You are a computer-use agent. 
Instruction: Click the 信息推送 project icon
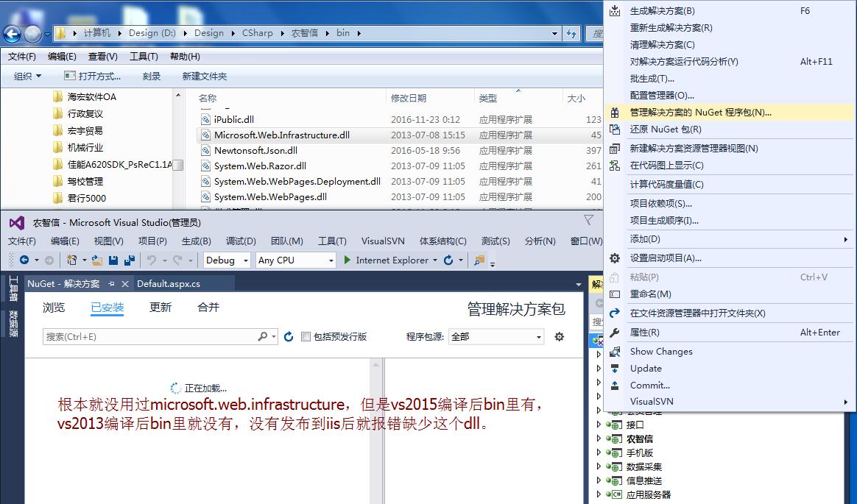[616, 481]
